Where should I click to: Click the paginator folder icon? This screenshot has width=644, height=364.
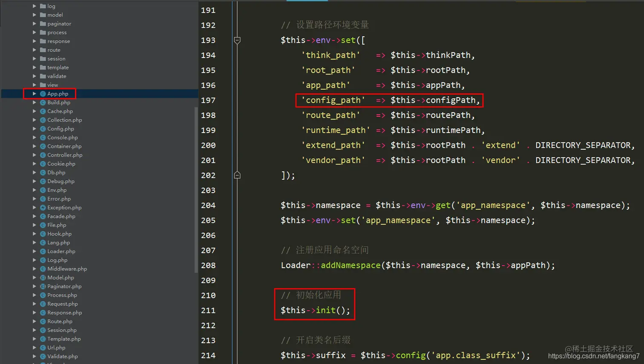point(43,23)
